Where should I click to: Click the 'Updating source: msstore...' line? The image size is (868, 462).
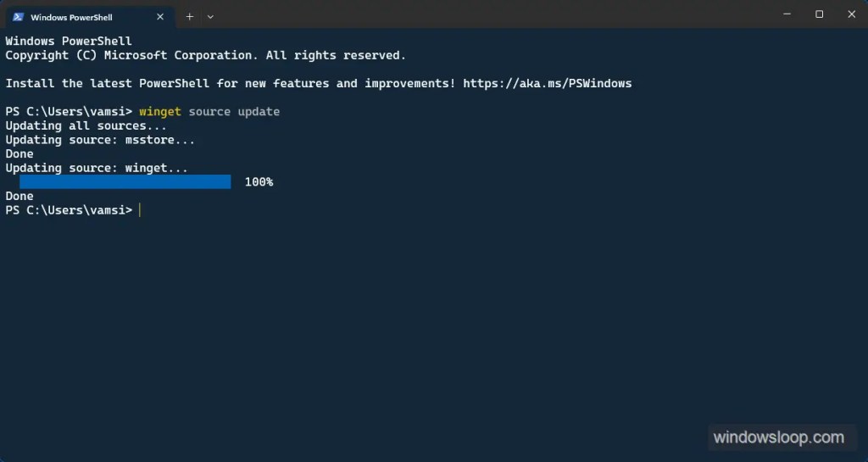tap(100, 140)
